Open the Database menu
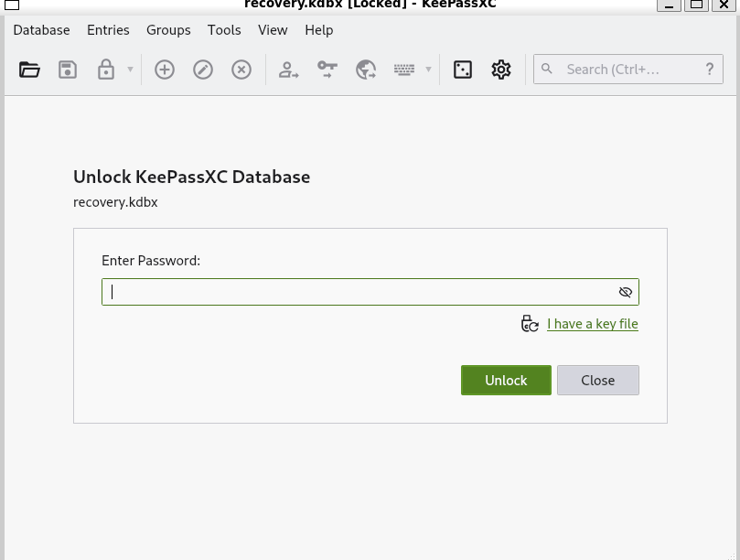 point(41,30)
